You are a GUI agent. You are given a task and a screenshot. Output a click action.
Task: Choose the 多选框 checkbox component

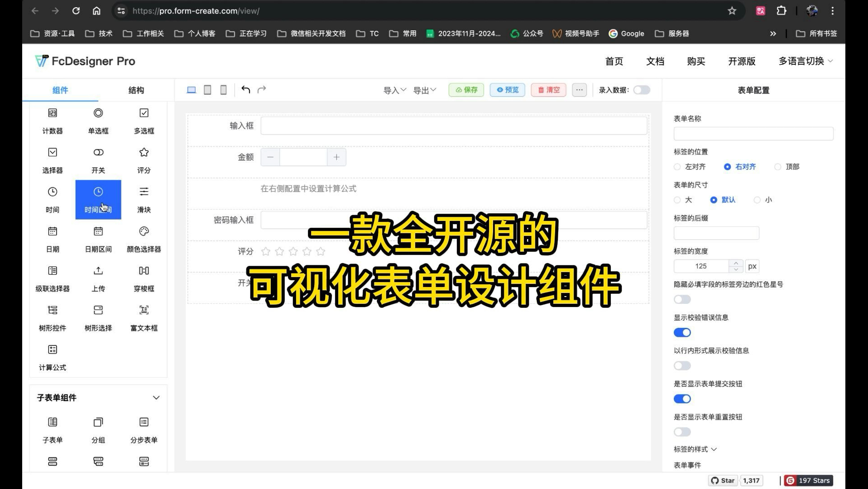144,121
